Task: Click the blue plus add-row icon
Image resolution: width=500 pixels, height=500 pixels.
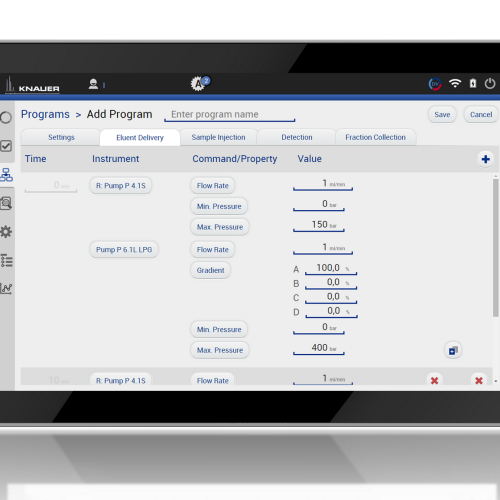Action: tap(485, 159)
